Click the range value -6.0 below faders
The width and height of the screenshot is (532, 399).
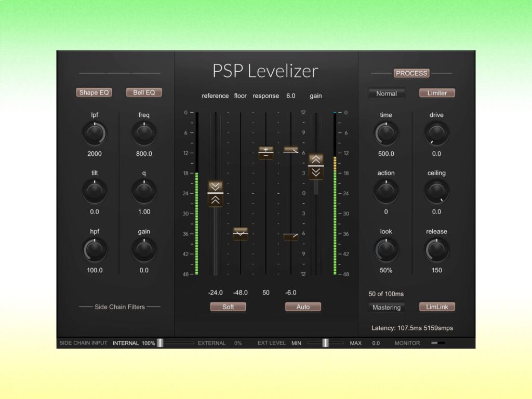[291, 292]
